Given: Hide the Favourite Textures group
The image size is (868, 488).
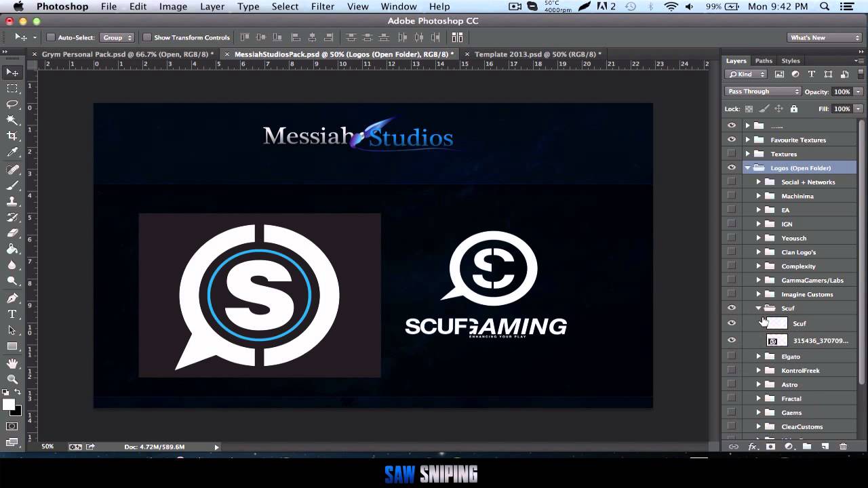Looking at the screenshot, I should (x=732, y=140).
